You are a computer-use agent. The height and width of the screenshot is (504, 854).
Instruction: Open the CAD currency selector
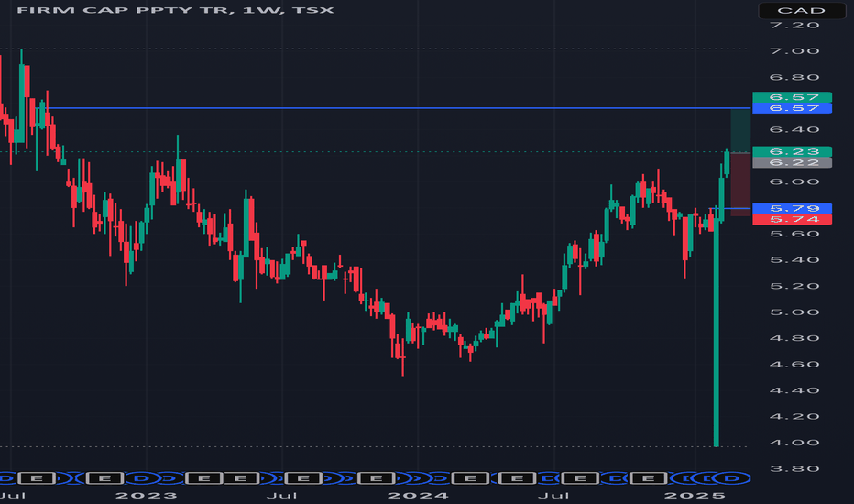[802, 10]
